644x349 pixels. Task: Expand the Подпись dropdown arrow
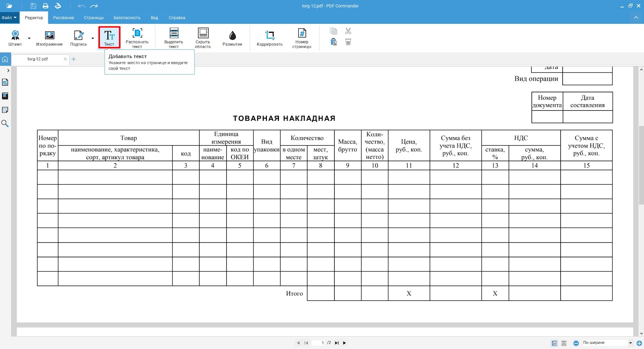click(93, 39)
